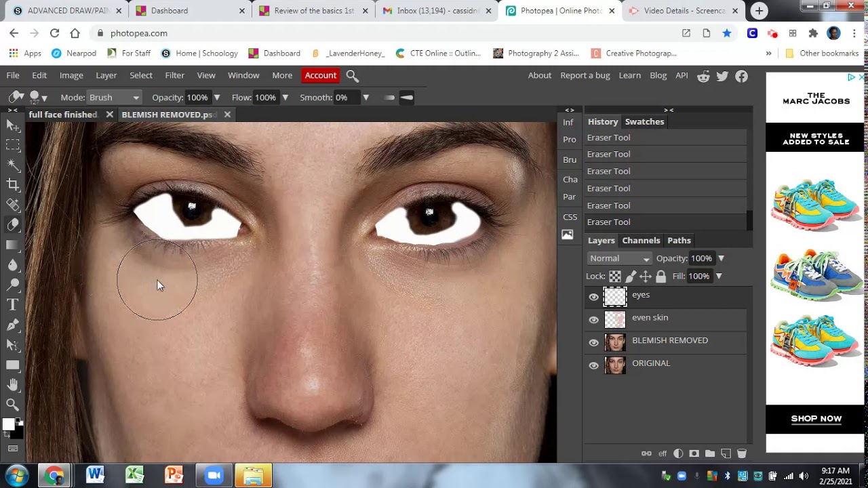Open the Learn link
The height and width of the screenshot is (488, 868).
point(629,75)
